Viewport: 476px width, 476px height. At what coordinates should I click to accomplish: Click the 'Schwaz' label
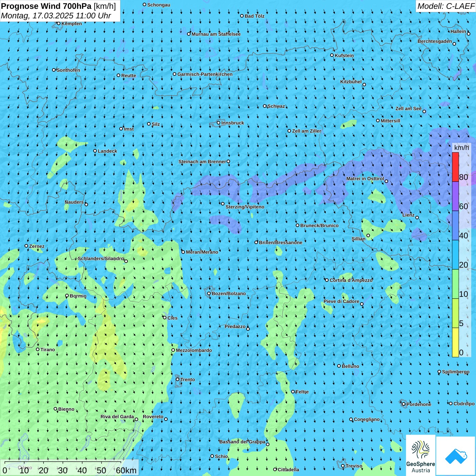point(276,106)
